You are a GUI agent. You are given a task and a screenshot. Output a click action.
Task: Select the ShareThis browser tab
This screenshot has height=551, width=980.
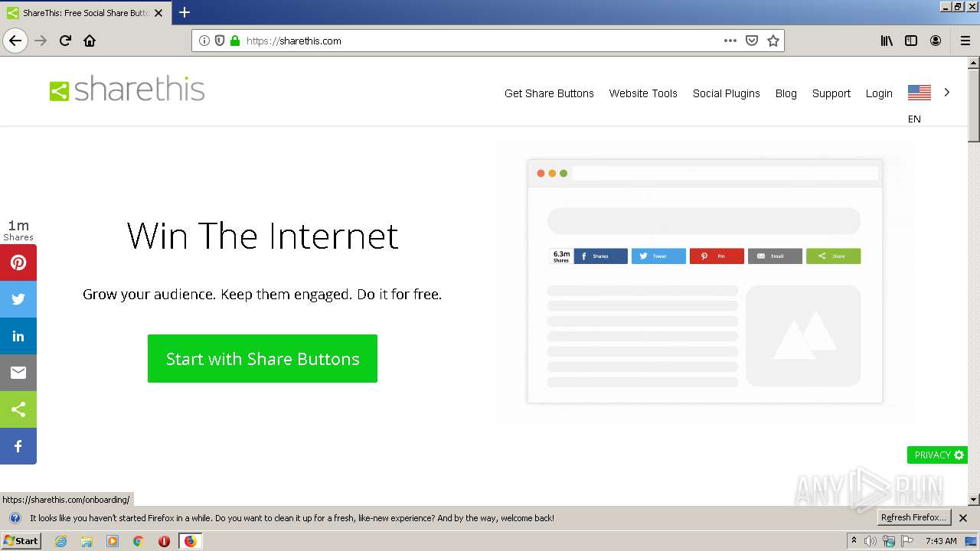point(84,13)
